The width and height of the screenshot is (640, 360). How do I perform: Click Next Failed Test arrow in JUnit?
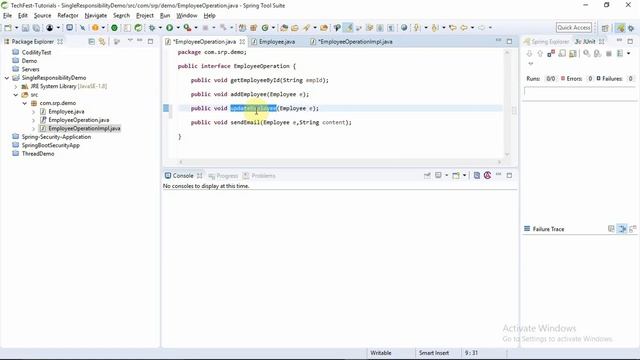(529, 53)
